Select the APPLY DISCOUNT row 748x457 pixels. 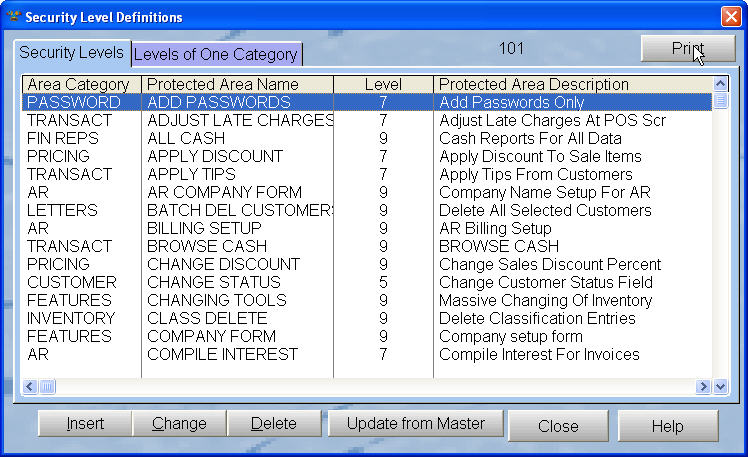click(x=215, y=156)
